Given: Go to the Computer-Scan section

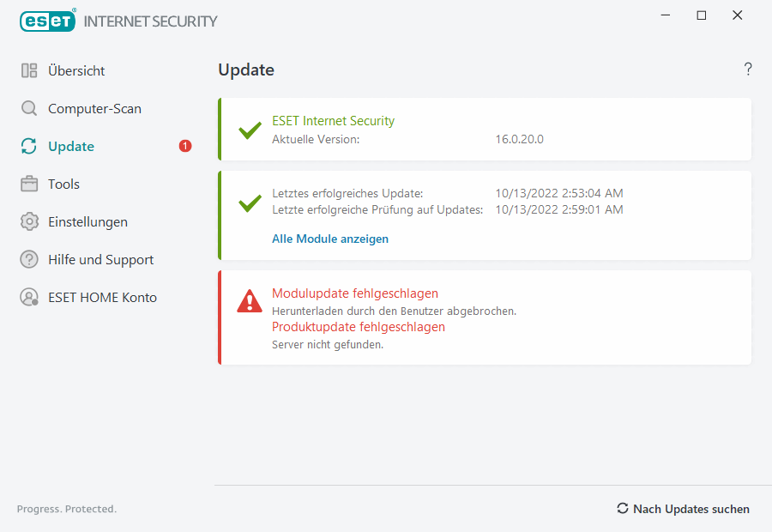Looking at the screenshot, I should pos(94,109).
